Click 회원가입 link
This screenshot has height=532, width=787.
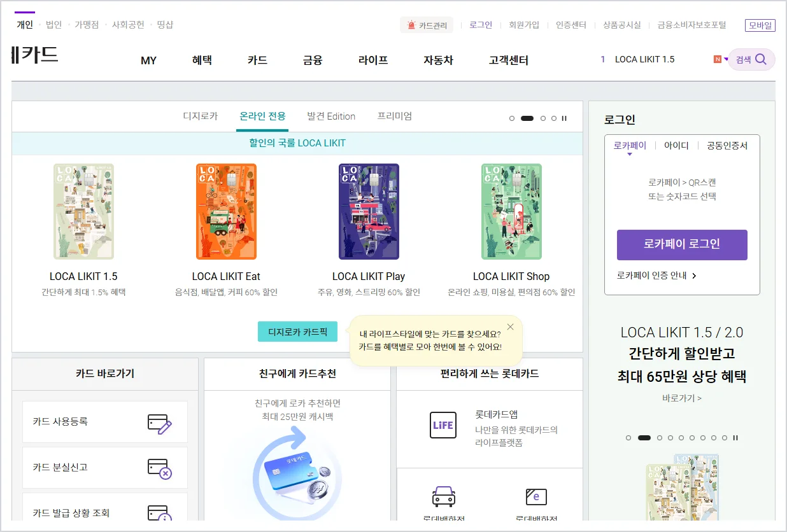pyautogui.click(x=524, y=25)
